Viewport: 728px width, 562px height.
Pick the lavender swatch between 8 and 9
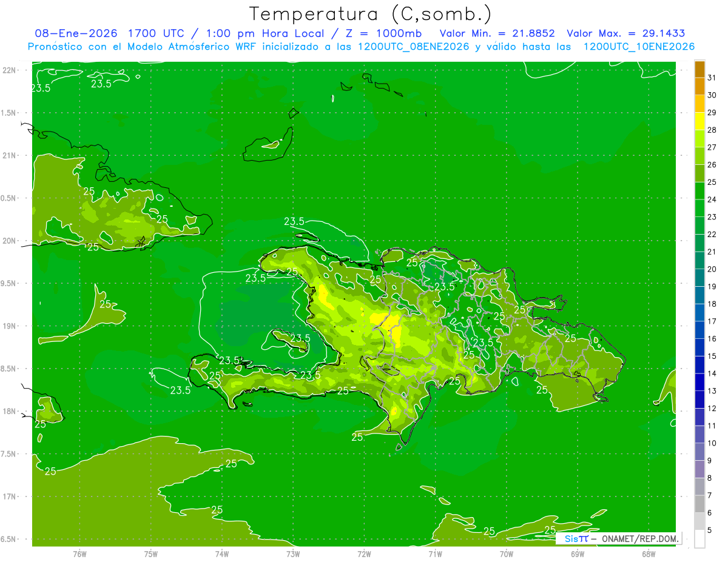coord(699,469)
